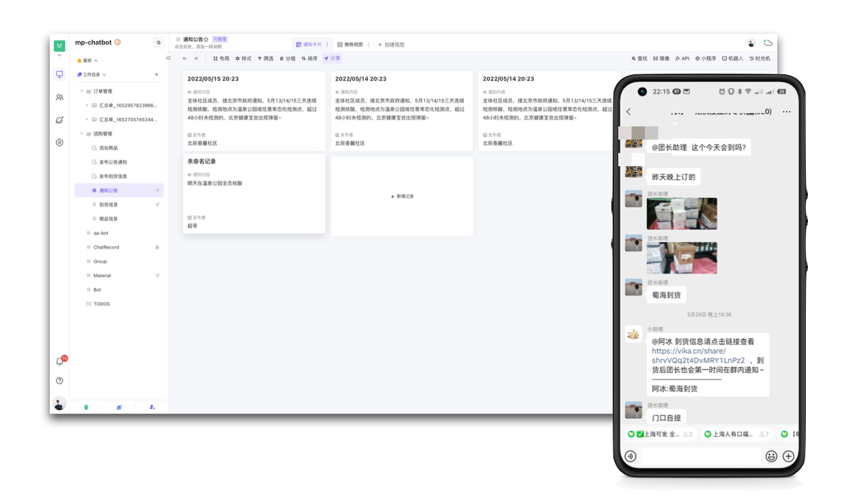851x504 pixels.
Task: Open the 蜀海到货 box photo thumbnail
Action: click(x=681, y=258)
